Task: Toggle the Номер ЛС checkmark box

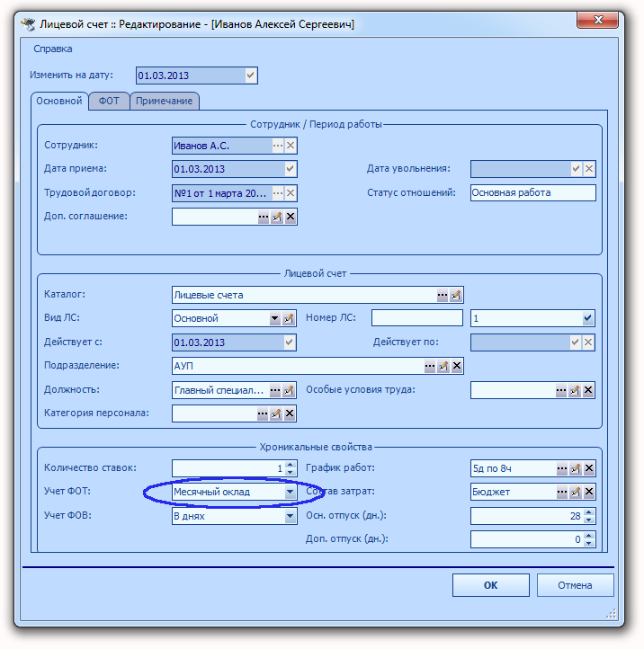Action: tap(587, 318)
